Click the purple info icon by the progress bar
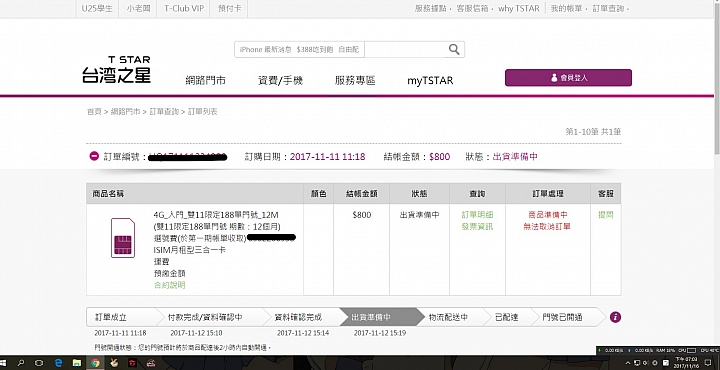The width and height of the screenshot is (720, 370). (x=615, y=317)
